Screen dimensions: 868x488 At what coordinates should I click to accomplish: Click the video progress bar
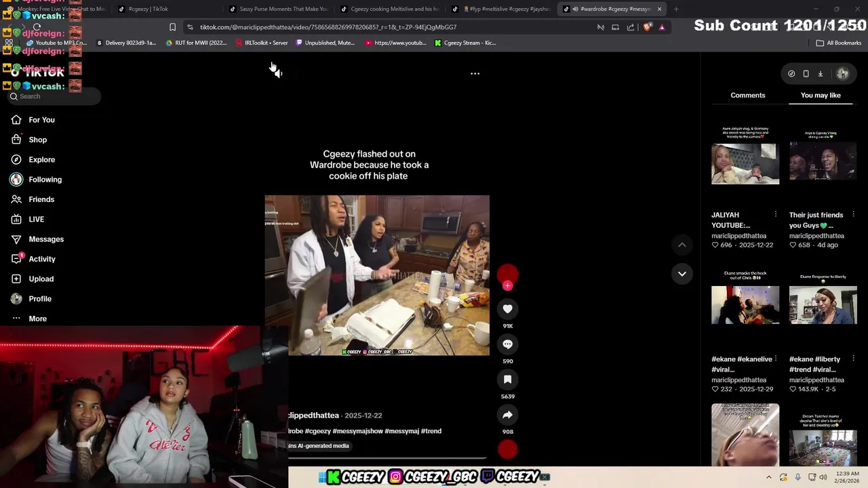tap(387, 458)
